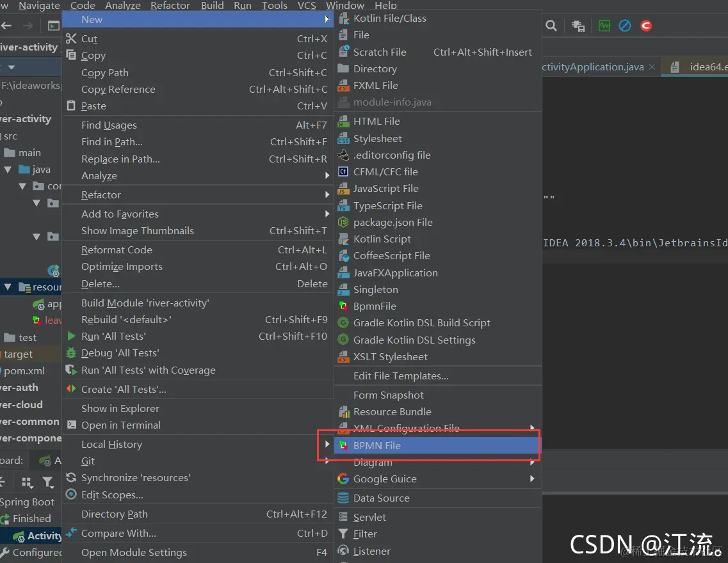Expand the XML Configuration File submenu arrow
This screenshot has height=563, width=728.
[x=532, y=427]
